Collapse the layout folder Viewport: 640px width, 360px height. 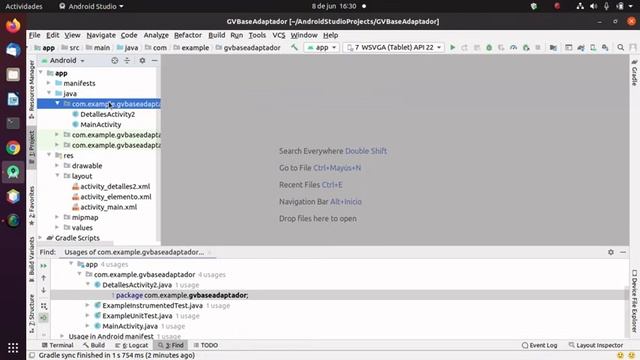[58, 176]
